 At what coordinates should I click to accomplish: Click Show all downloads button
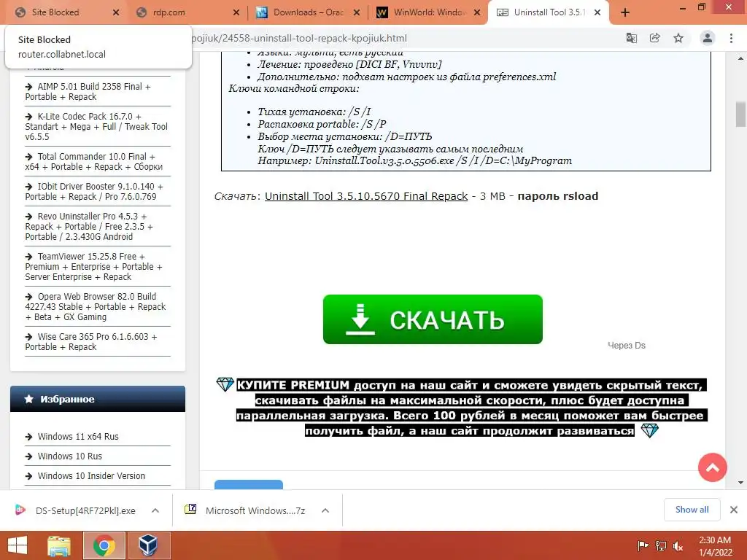click(692, 510)
